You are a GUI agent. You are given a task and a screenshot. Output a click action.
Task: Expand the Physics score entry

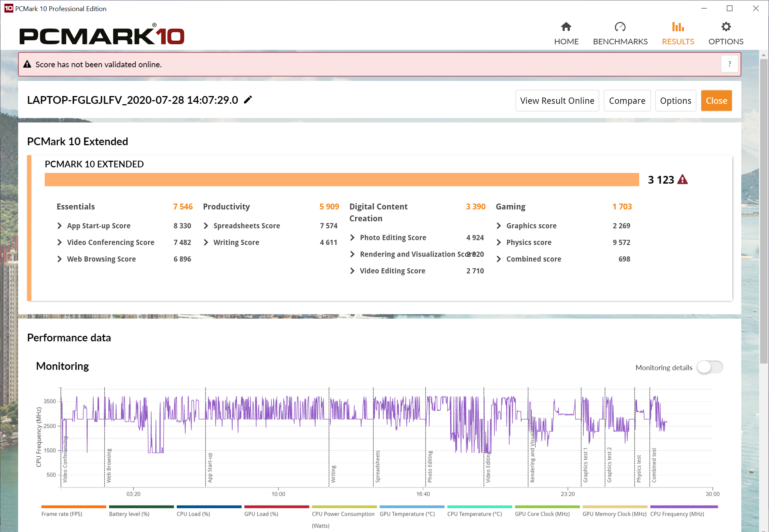pos(563,242)
